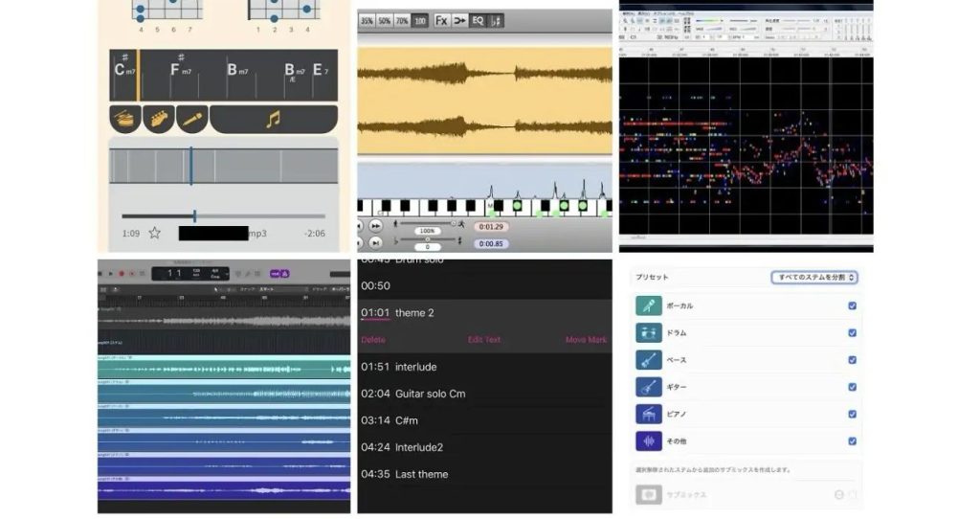The height and width of the screenshot is (519, 980).
Task: Toggle the EQ toolbar button
Action: (x=478, y=20)
